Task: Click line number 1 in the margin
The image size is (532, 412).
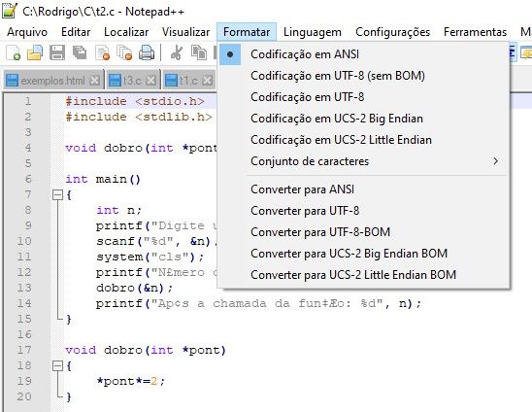Action: pyautogui.click(x=28, y=101)
